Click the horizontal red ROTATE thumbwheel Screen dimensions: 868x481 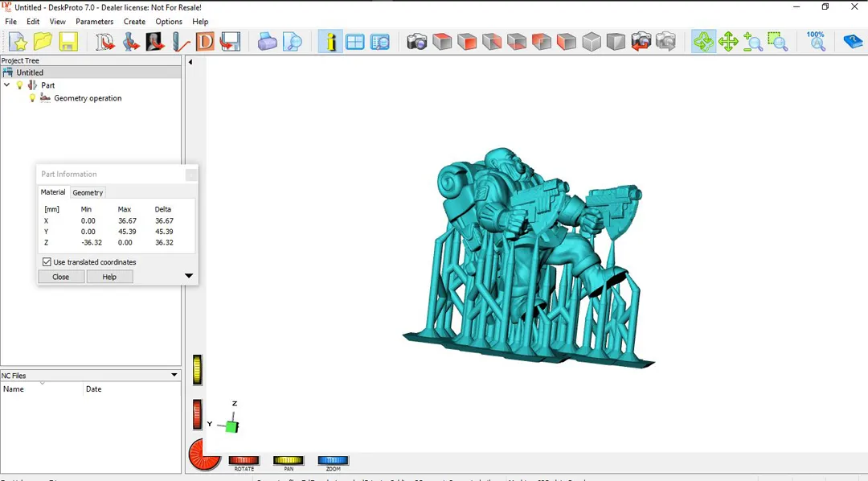(244, 461)
